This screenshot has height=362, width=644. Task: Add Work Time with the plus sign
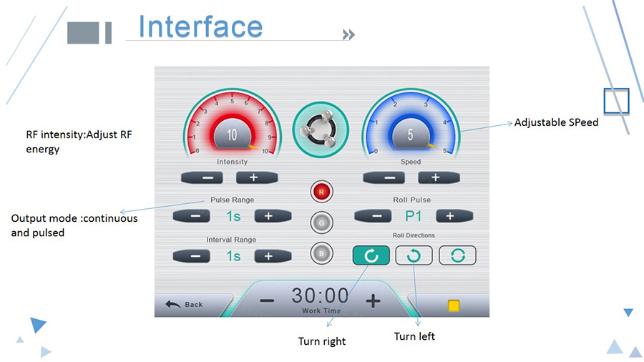[373, 302]
